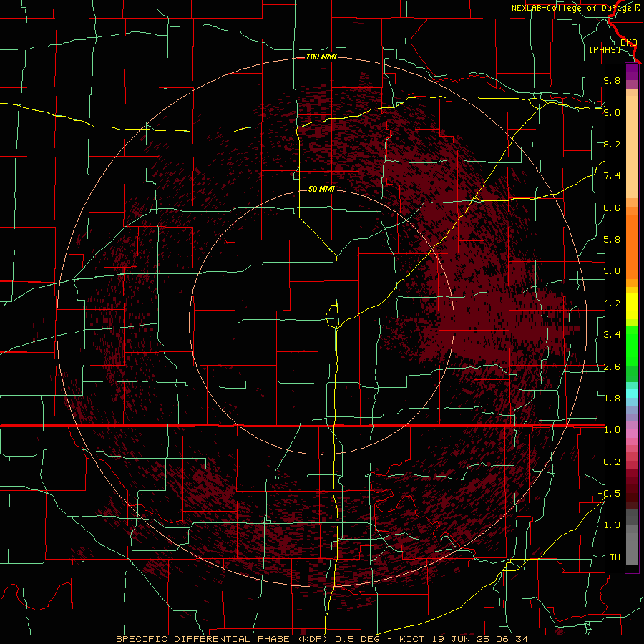Click the 5.8 color scale value
The image size is (644, 644).
[612, 240]
